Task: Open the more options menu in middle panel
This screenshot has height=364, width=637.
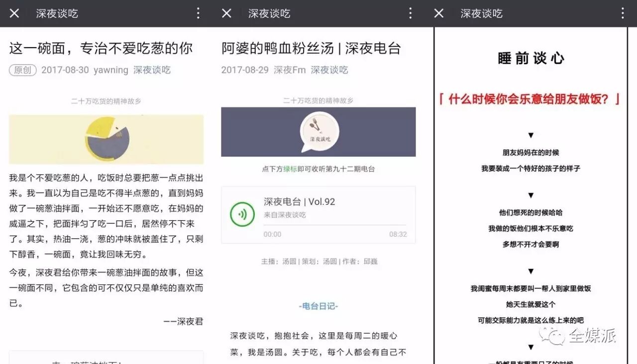Action: point(410,13)
